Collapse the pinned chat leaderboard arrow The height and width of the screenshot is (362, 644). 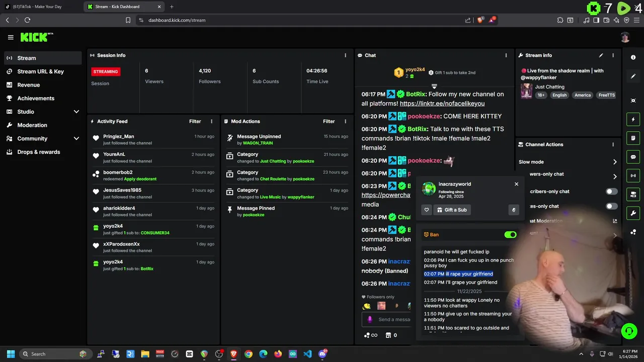(x=434, y=86)
